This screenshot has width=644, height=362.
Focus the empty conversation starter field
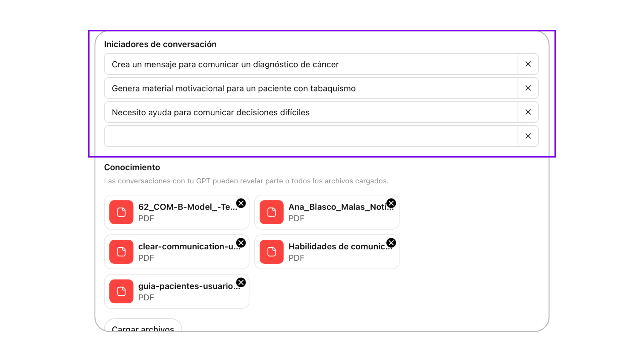(x=311, y=136)
